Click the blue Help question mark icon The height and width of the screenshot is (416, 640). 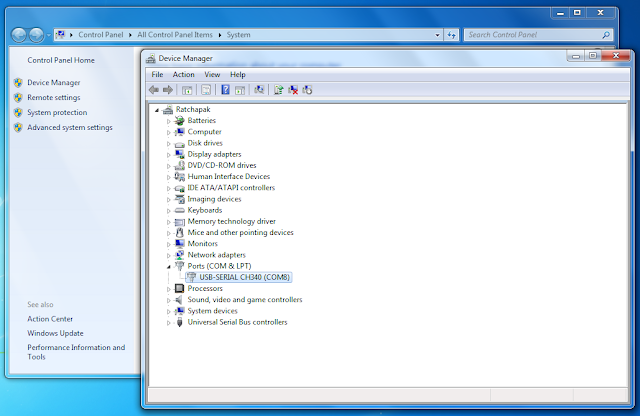225,90
